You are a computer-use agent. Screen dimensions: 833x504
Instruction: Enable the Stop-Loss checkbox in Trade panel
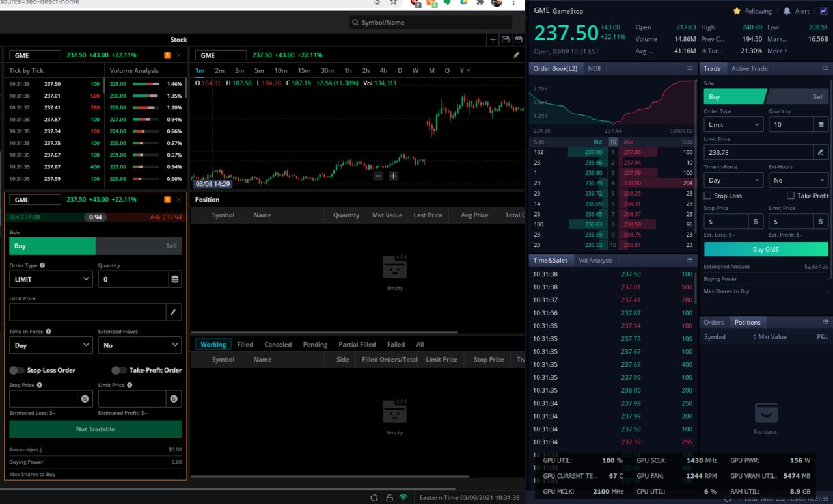click(707, 196)
